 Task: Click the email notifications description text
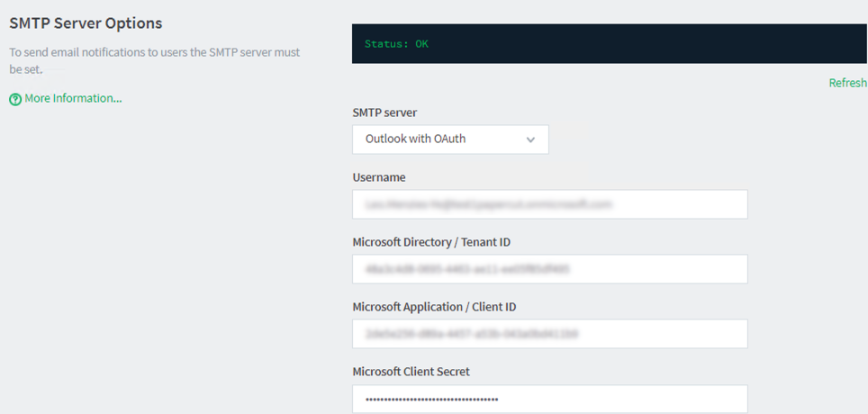[x=155, y=61]
